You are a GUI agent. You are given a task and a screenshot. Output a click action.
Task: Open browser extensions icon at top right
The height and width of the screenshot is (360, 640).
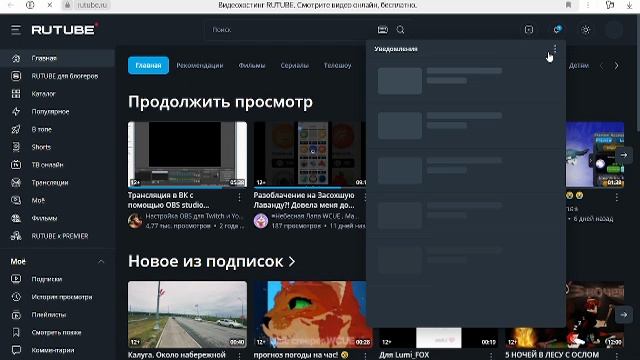610,5
